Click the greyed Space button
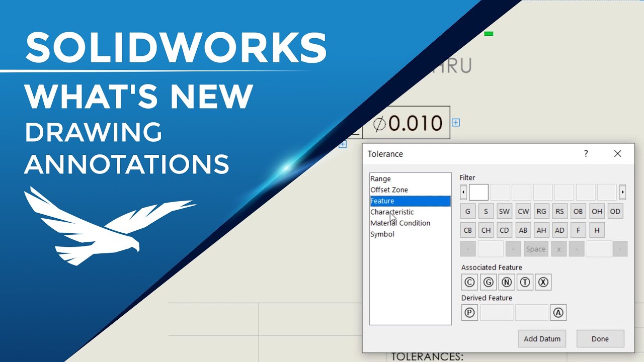Image resolution: width=644 pixels, height=362 pixels. coord(536,249)
